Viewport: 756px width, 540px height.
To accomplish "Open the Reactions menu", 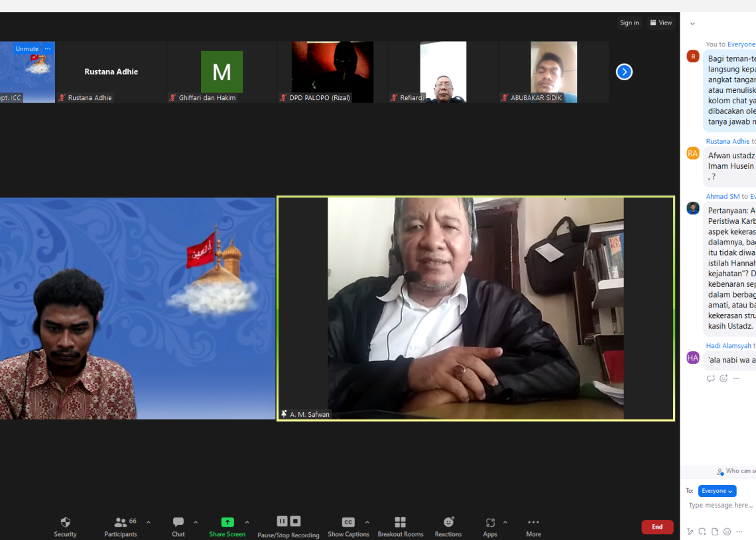I will pos(448,527).
